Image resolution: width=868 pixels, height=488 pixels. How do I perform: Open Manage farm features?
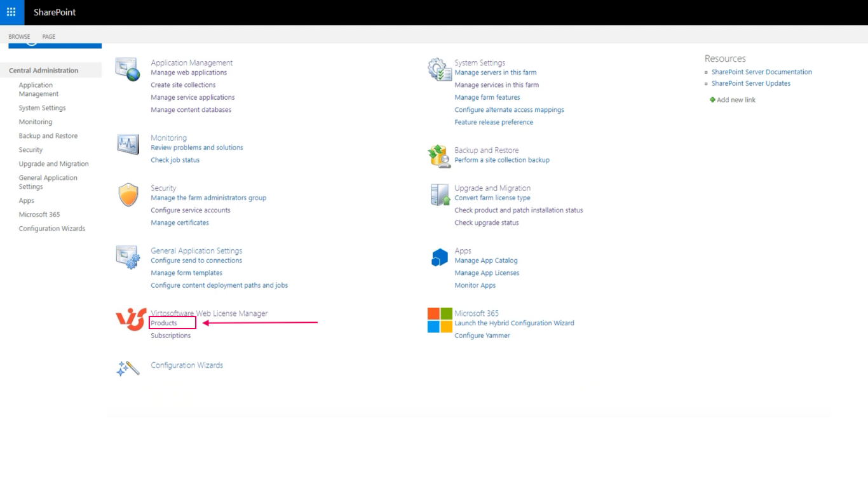tap(487, 97)
